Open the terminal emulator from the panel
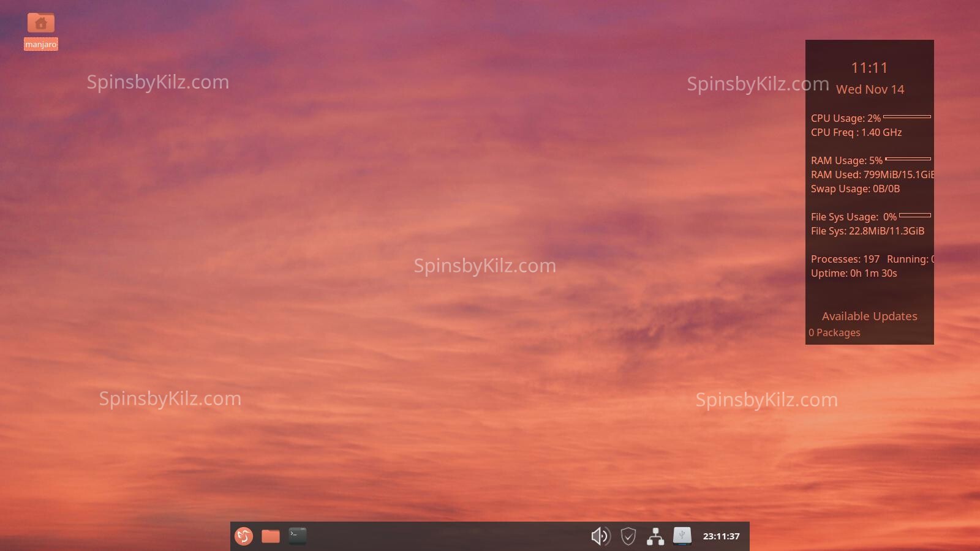This screenshot has width=980, height=551. (298, 536)
